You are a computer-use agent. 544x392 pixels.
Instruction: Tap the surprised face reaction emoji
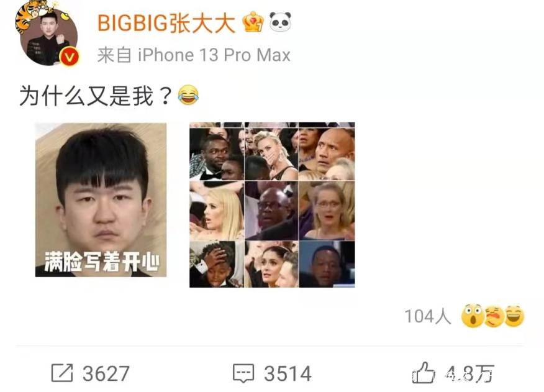pyautogui.click(x=472, y=316)
